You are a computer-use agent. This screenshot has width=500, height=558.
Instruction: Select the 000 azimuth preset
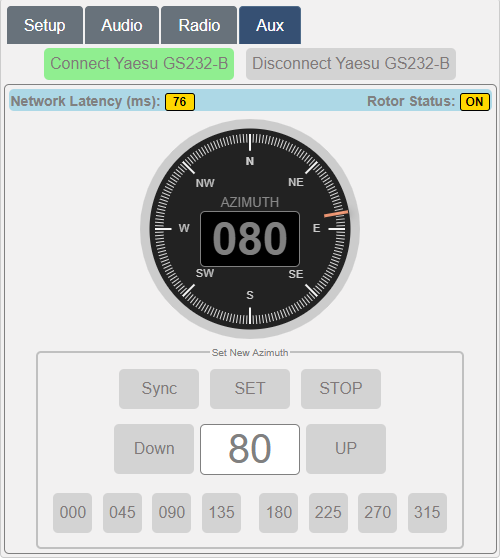[x=73, y=513]
